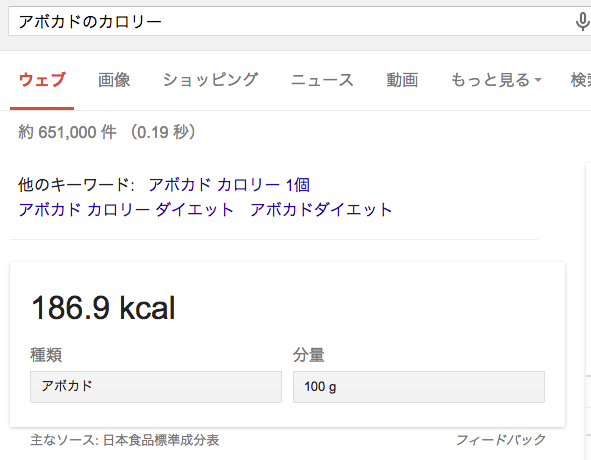
Task: Click the microphone voice search icon
Action: 582,21
